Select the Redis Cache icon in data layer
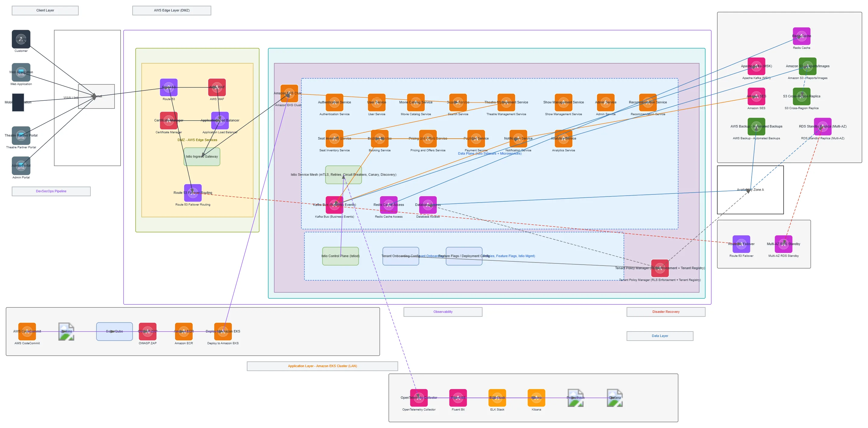This screenshot has width=868, height=428. pyautogui.click(x=801, y=36)
